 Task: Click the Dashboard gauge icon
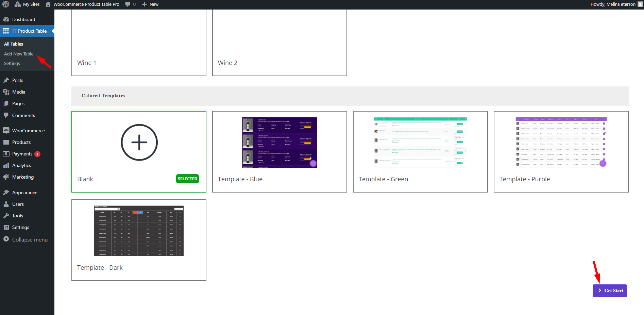tap(6, 19)
